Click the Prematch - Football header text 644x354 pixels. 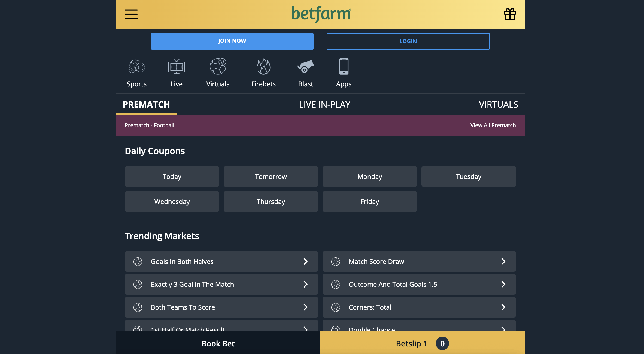[x=150, y=125]
